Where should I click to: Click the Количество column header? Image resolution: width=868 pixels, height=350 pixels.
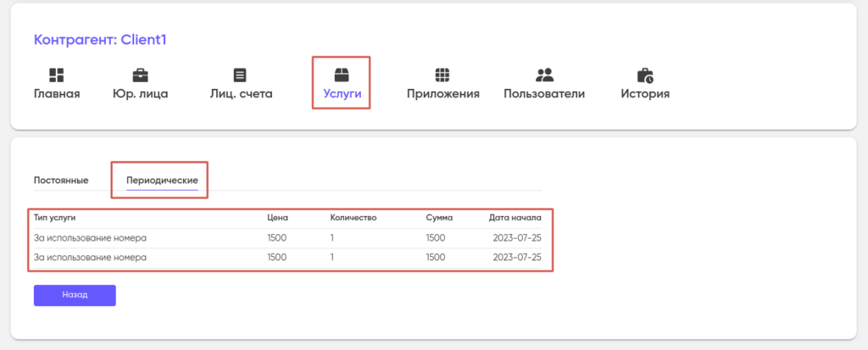pyautogui.click(x=353, y=218)
